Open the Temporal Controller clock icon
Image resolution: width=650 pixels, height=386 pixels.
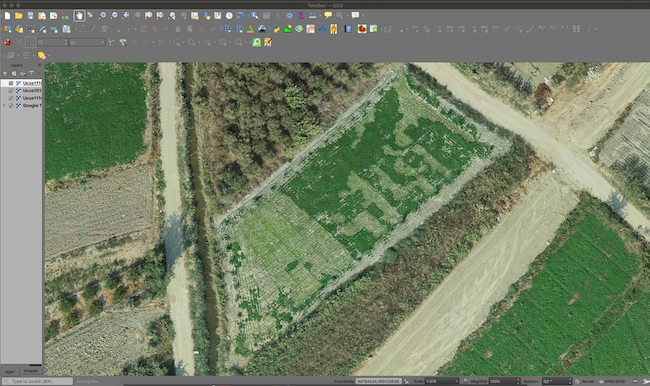pyautogui.click(x=229, y=16)
